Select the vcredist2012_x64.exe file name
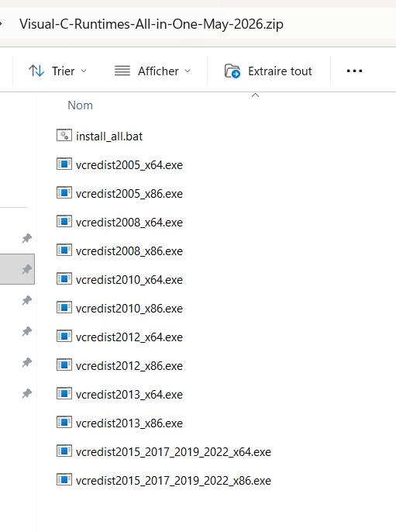This screenshot has width=396, height=532. (x=129, y=337)
